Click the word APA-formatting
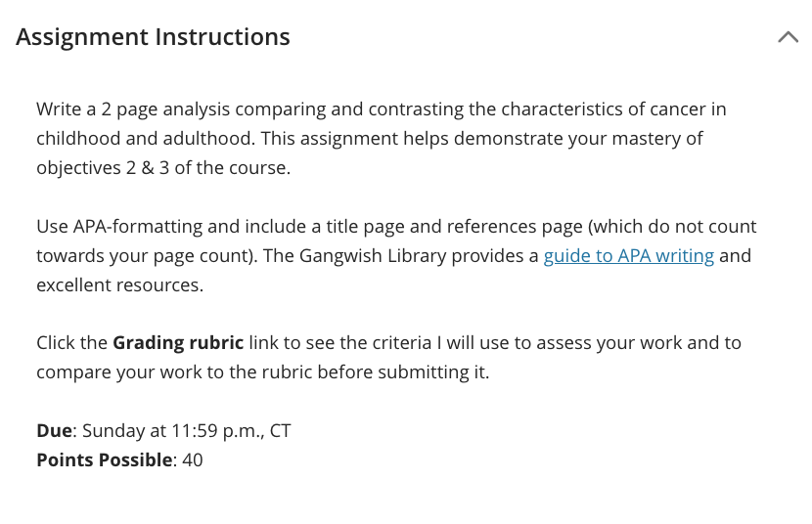The height and width of the screenshot is (524, 812). coord(137,227)
